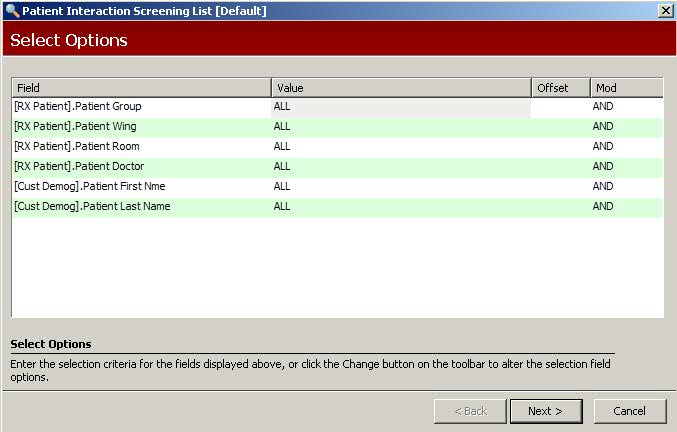This screenshot has width=677, height=432.
Task: Click the ALL value for Patient Wing
Action: tap(282, 126)
